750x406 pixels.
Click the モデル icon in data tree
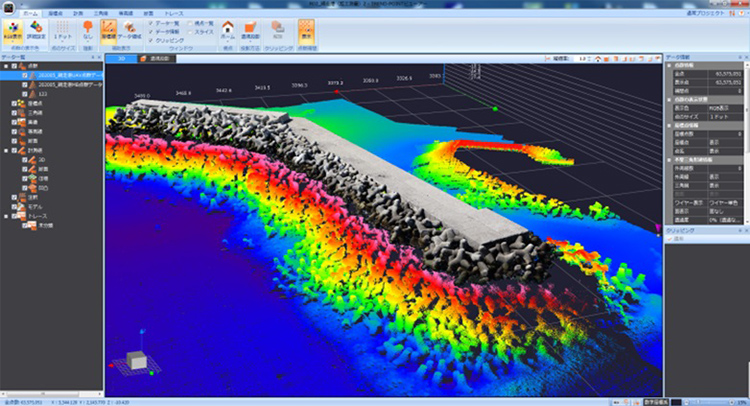(22, 207)
